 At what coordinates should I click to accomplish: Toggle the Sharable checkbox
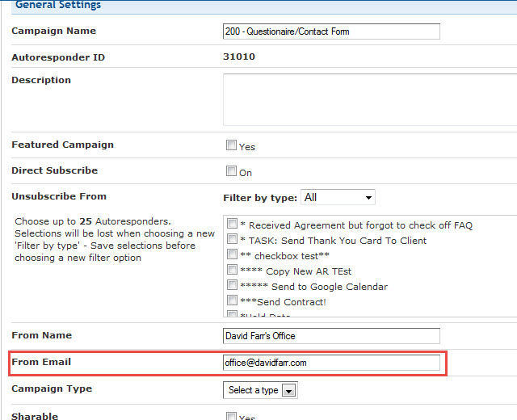(x=231, y=417)
